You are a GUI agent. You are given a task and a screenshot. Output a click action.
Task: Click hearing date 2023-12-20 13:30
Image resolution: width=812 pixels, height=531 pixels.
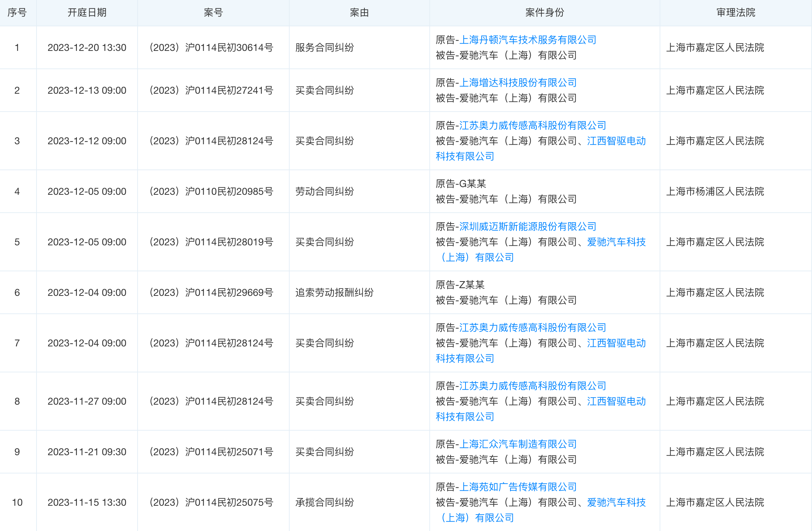pyautogui.click(x=87, y=48)
